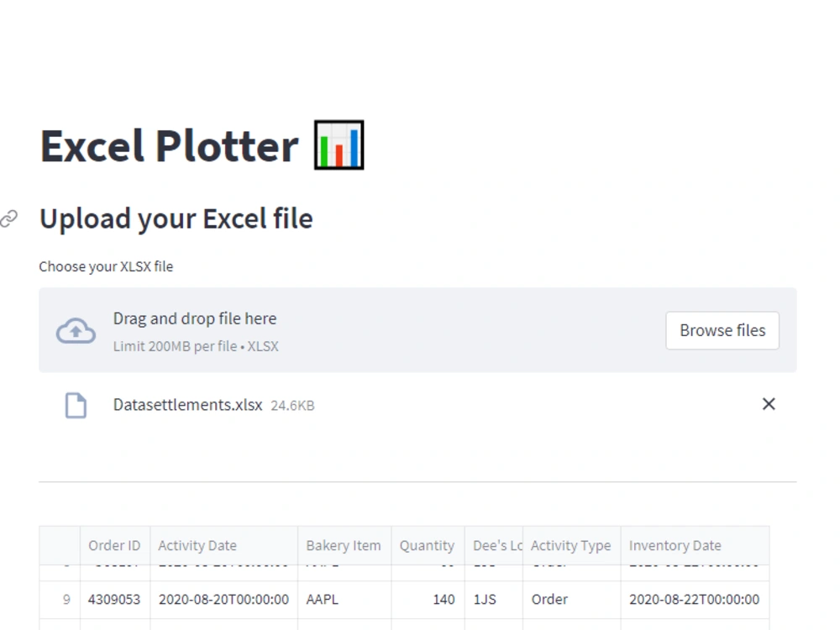This screenshot has width=840, height=630.
Task: Click the Browse files button
Action: (x=722, y=330)
